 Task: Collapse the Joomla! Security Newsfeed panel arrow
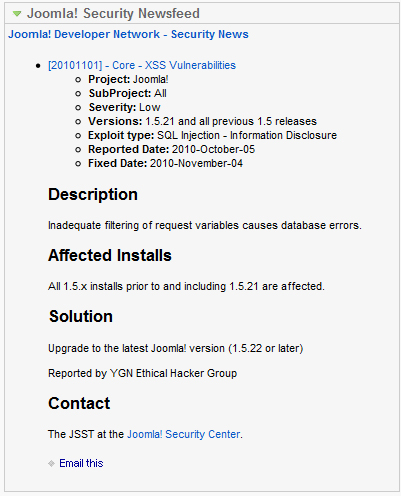(x=17, y=14)
